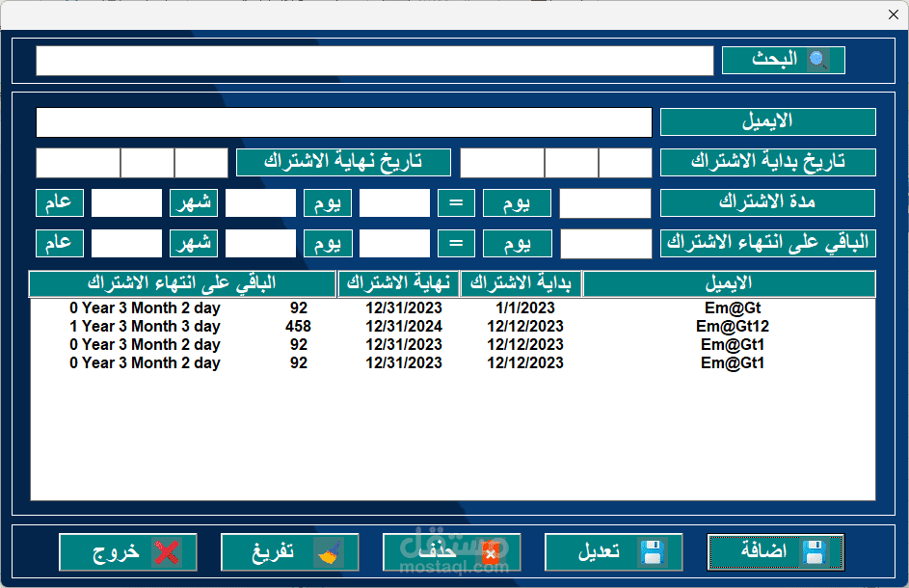Click the 1/1/2023 start date cell
The image size is (909, 588).
(x=525, y=307)
